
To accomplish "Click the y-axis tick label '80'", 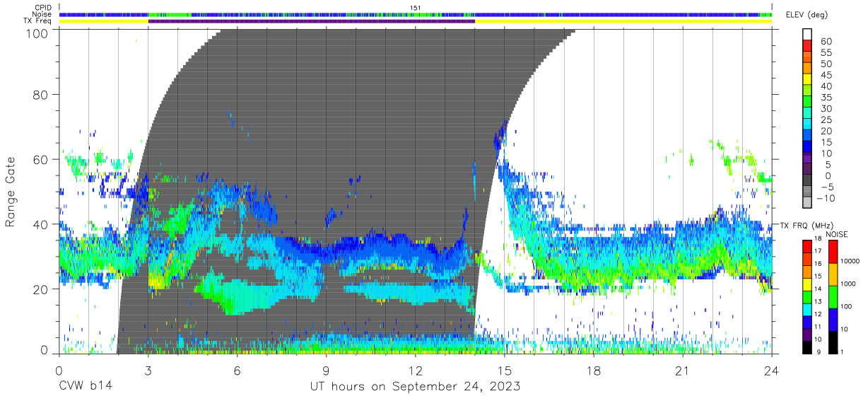I will pos(42,95).
